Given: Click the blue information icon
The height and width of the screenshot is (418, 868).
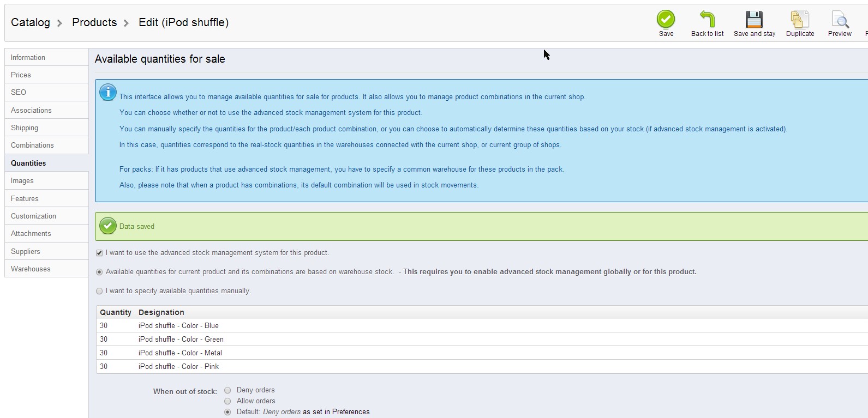Looking at the screenshot, I should click(x=108, y=92).
